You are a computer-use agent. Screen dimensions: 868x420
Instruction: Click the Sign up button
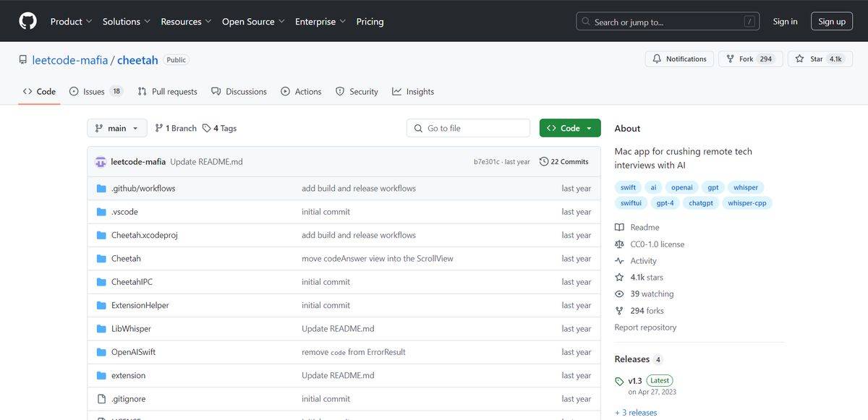(831, 22)
